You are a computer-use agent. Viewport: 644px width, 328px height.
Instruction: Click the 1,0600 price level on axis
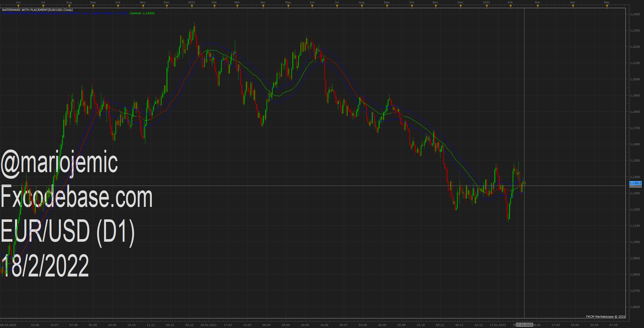(x=635, y=307)
